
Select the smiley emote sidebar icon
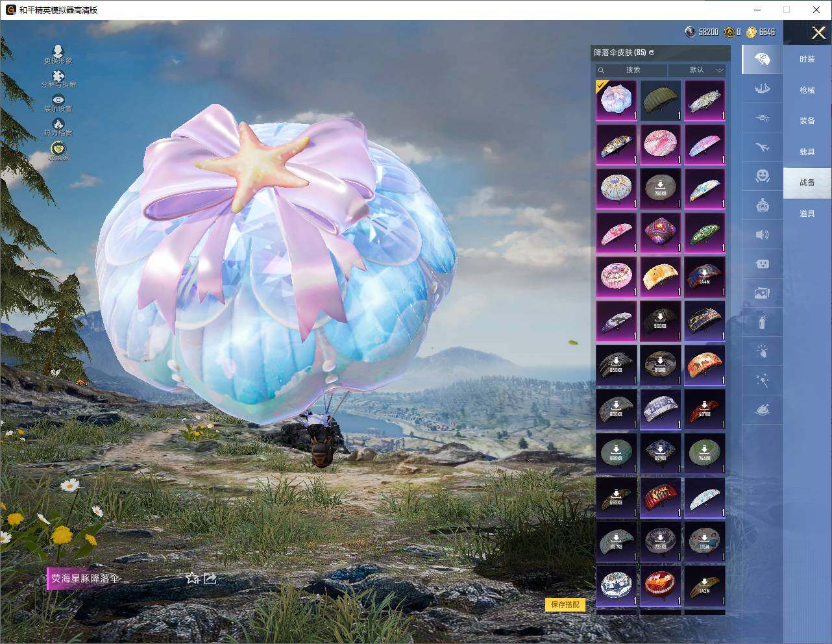pos(762,176)
